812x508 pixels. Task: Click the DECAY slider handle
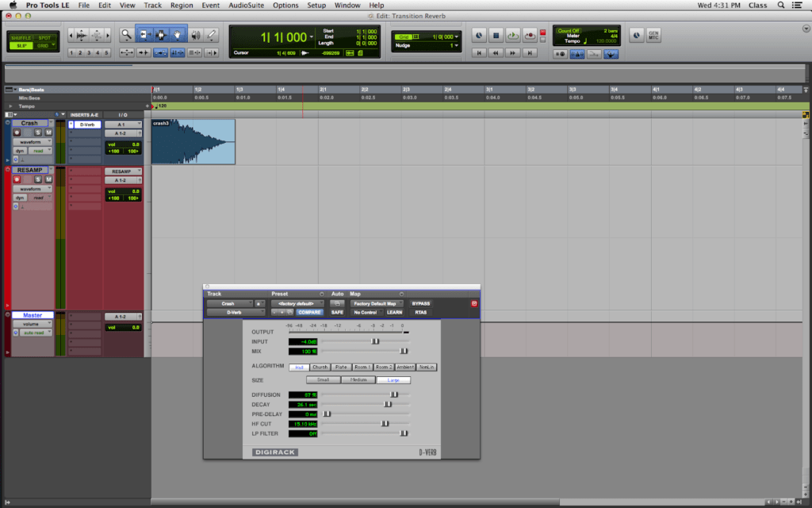[388, 404]
